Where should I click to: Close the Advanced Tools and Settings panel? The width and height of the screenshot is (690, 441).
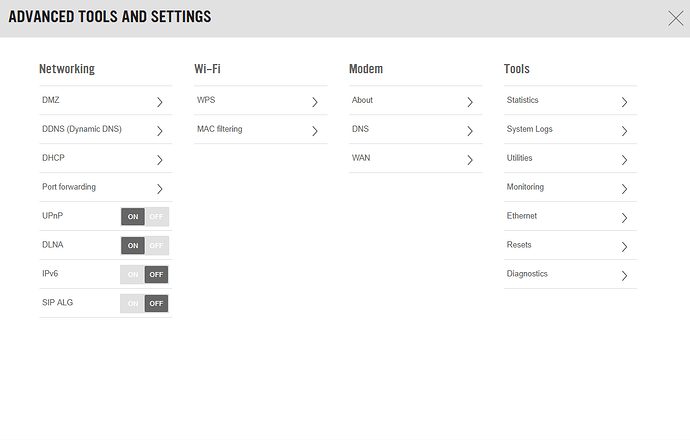675,17
